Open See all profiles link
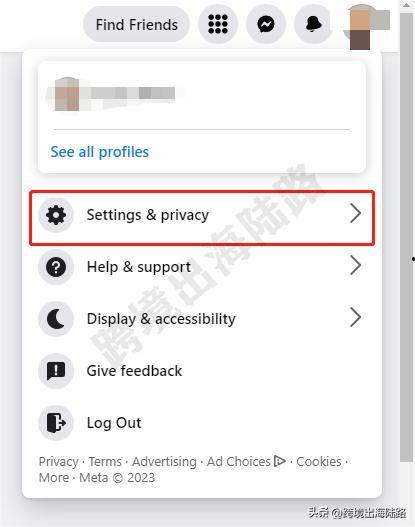Image resolution: width=415 pixels, height=527 pixels. click(99, 152)
